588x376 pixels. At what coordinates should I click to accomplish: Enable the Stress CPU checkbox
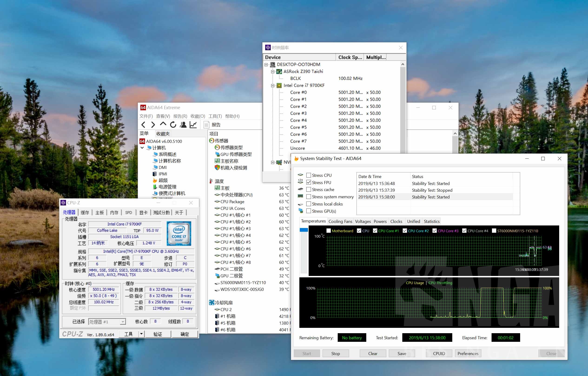[309, 175]
